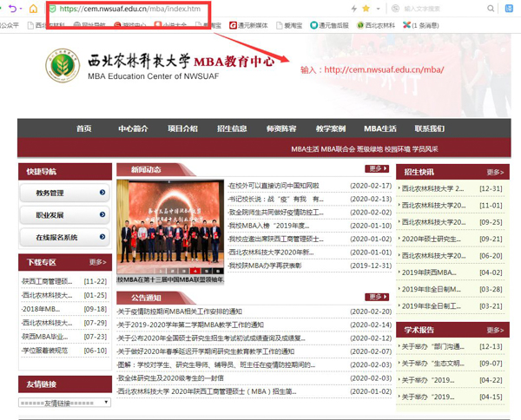Click the lightning speed-mode icon in address bar
The height and width of the screenshot is (420, 521).
(x=353, y=9)
